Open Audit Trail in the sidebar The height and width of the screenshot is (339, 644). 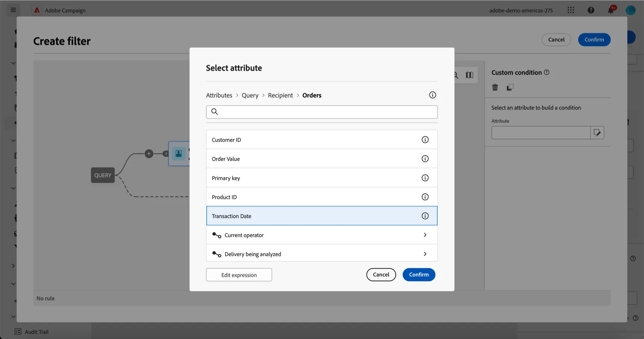pyautogui.click(x=32, y=332)
